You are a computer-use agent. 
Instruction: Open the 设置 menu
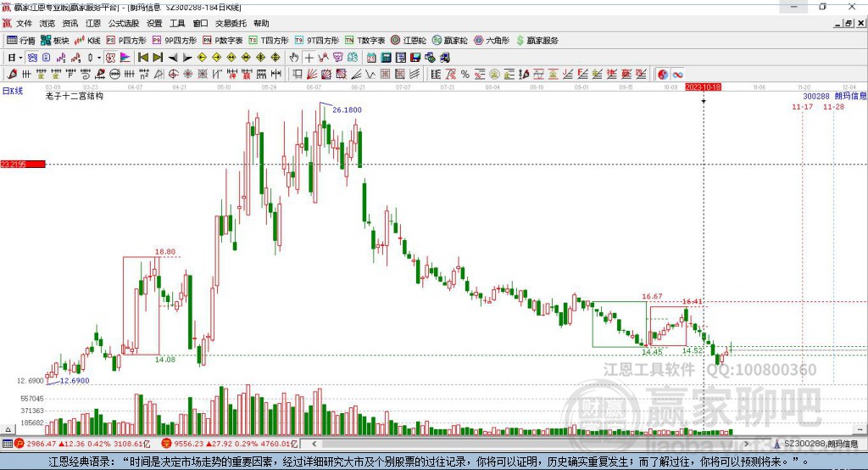154,23
